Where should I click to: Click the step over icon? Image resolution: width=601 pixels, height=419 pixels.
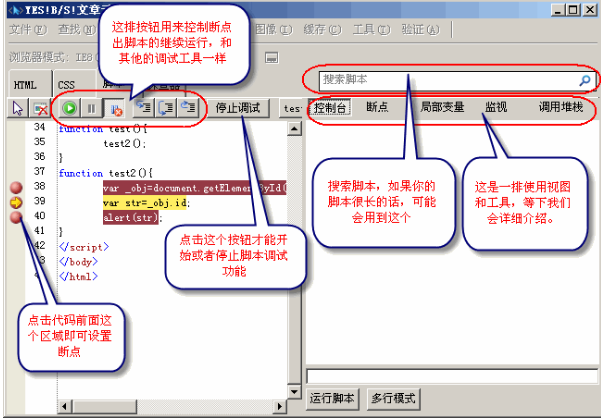point(166,108)
